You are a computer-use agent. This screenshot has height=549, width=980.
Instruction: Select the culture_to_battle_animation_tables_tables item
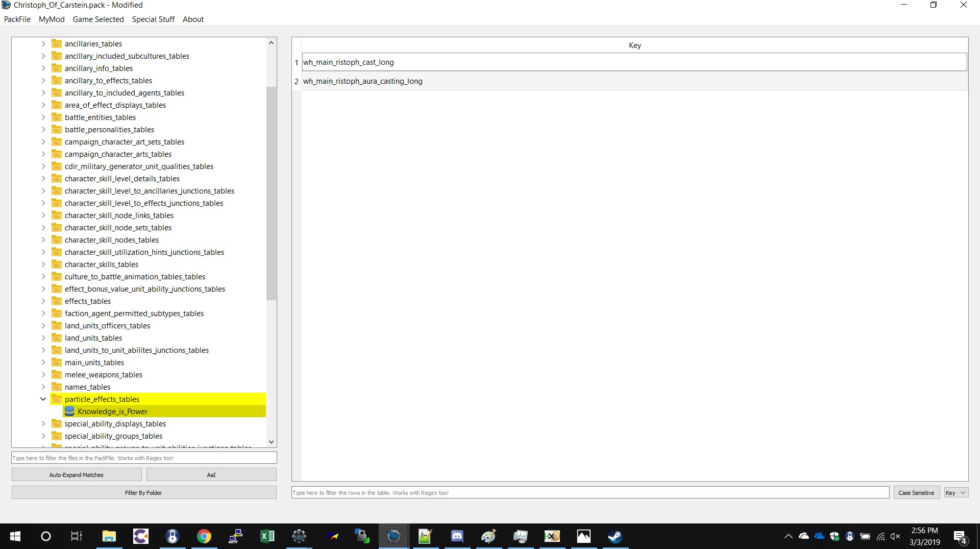tap(135, 277)
